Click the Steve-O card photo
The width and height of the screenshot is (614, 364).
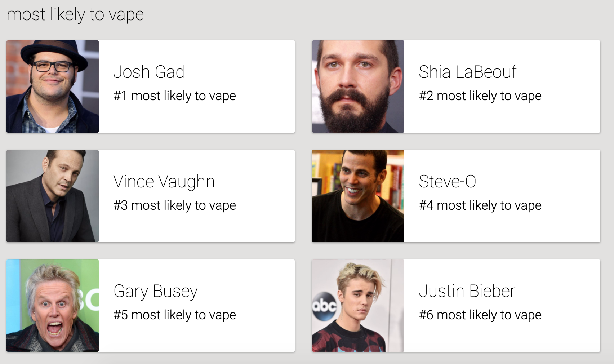(x=358, y=196)
